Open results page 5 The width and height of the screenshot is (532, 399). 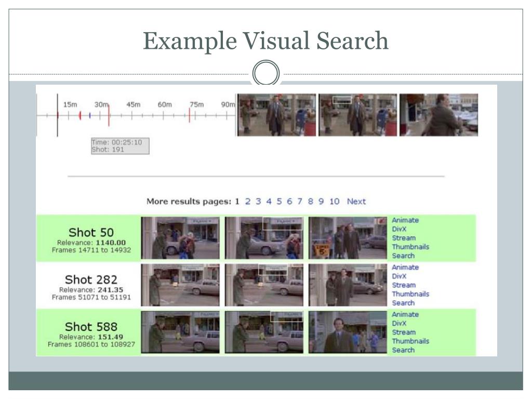pos(279,202)
